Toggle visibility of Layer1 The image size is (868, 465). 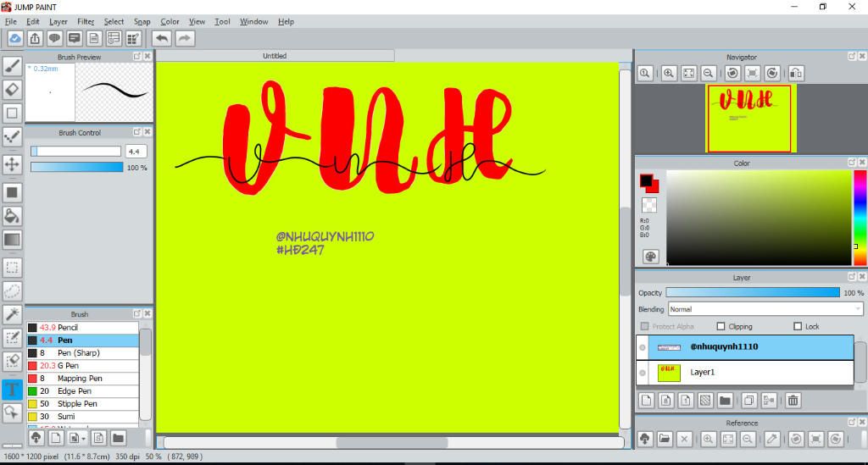643,373
